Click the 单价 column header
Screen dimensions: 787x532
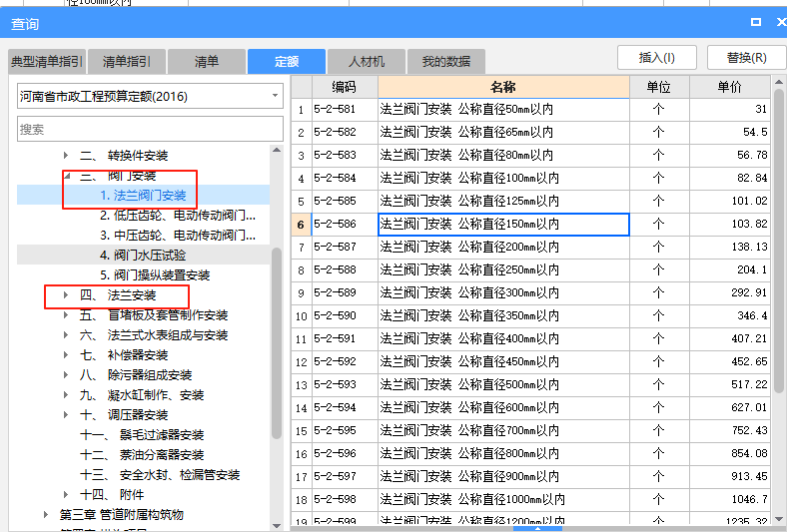pos(729,87)
